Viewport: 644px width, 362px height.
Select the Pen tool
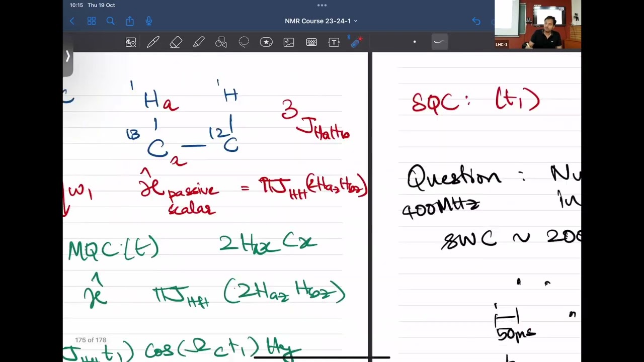[153, 43]
